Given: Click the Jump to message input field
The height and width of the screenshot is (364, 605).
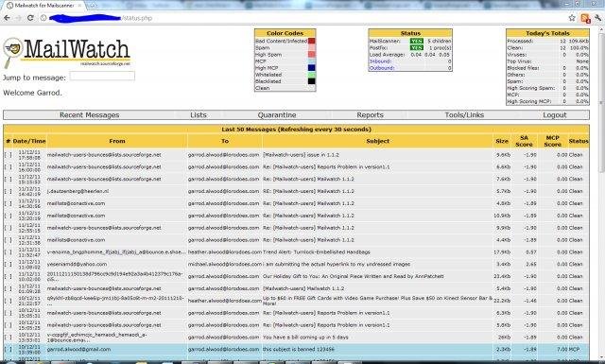Looking at the screenshot, I should tap(102, 76).
